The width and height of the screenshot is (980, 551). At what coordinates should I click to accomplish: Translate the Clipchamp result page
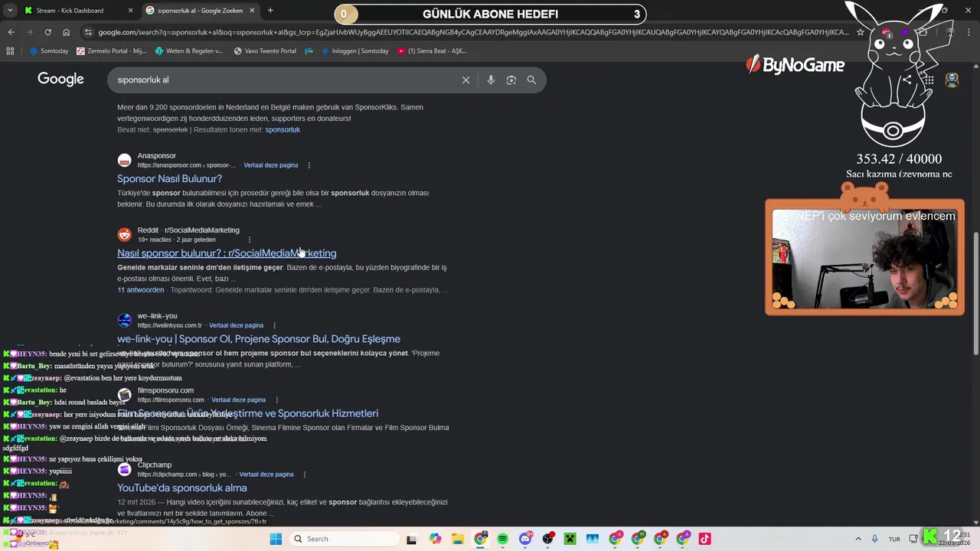point(266,474)
